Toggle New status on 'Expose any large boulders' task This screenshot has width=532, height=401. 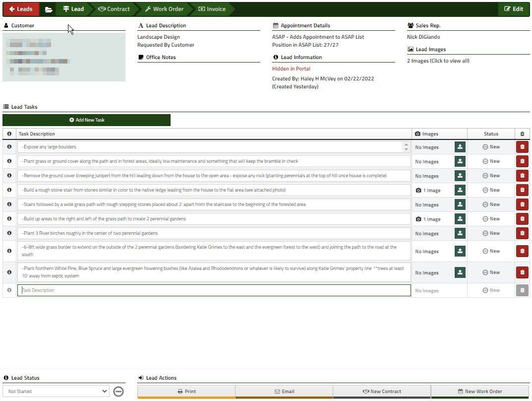click(491, 147)
